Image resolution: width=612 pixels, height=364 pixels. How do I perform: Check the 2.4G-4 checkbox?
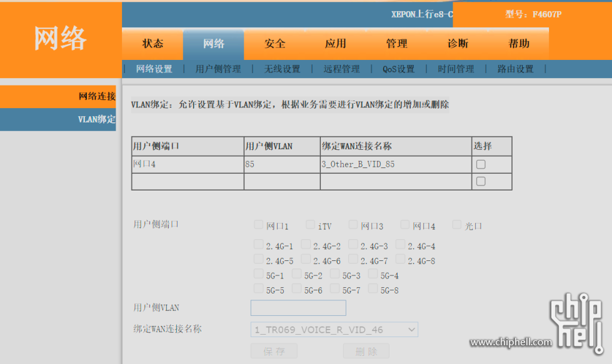pos(401,244)
